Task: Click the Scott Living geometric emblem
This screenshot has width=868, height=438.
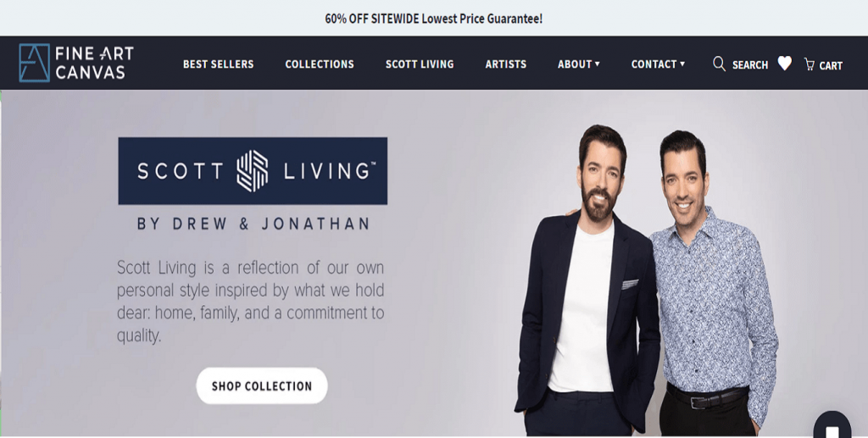Action: point(253,171)
